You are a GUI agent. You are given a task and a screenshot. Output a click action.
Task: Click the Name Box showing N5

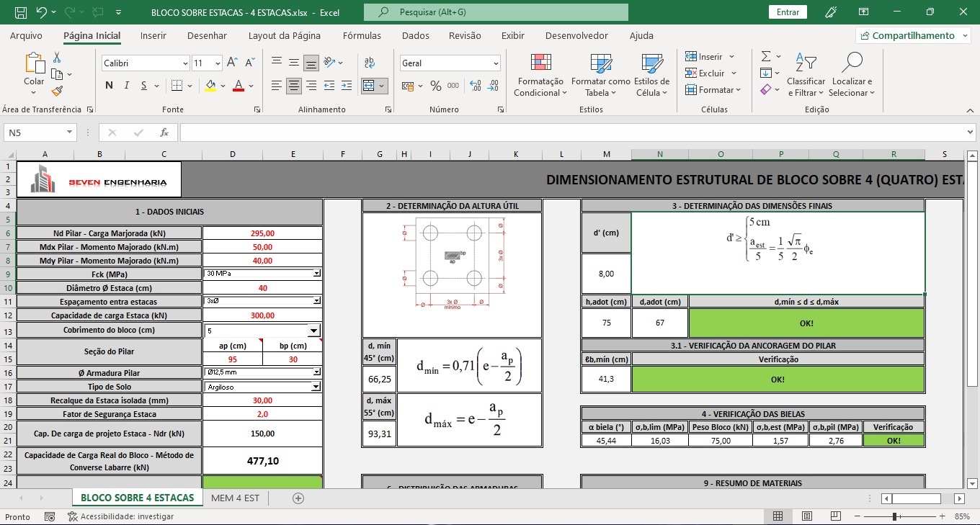click(x=35, y=133)
